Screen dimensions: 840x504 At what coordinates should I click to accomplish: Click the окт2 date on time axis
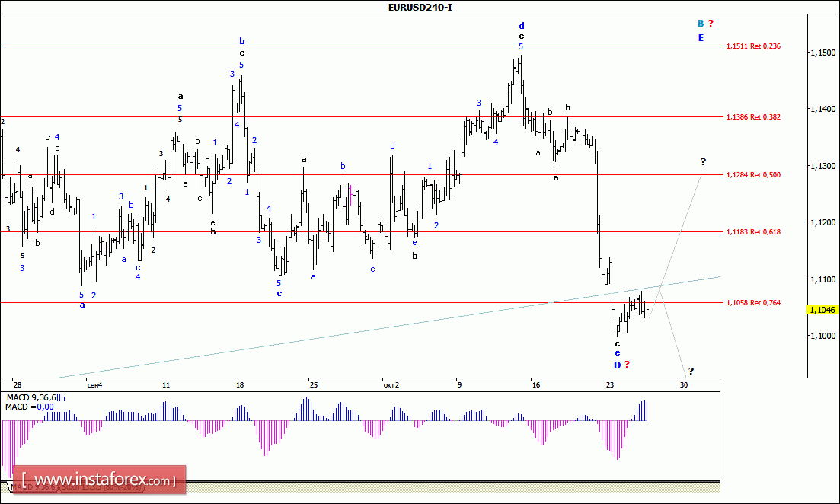pyautogui.click(x=391, y=385)
